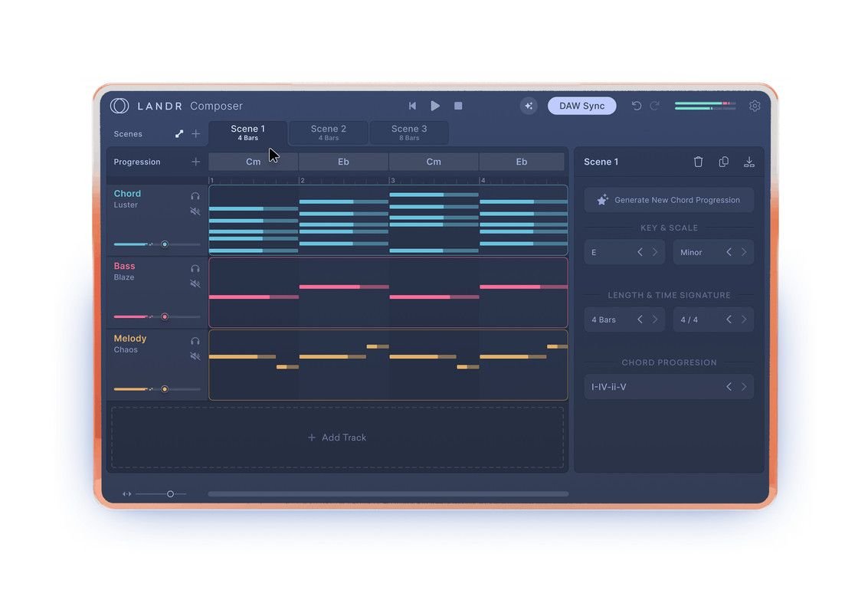Click Generate New Chord Progression

point(670,200)
